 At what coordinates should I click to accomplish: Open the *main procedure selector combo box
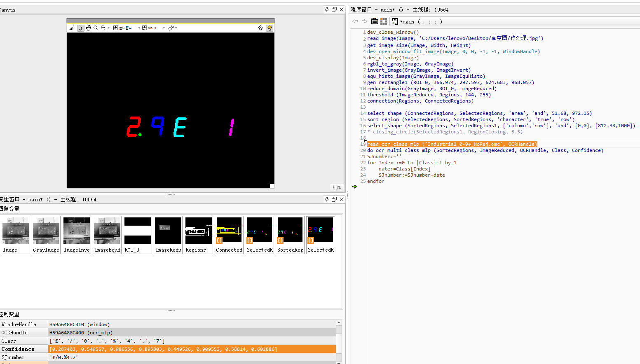pos(515,21)
